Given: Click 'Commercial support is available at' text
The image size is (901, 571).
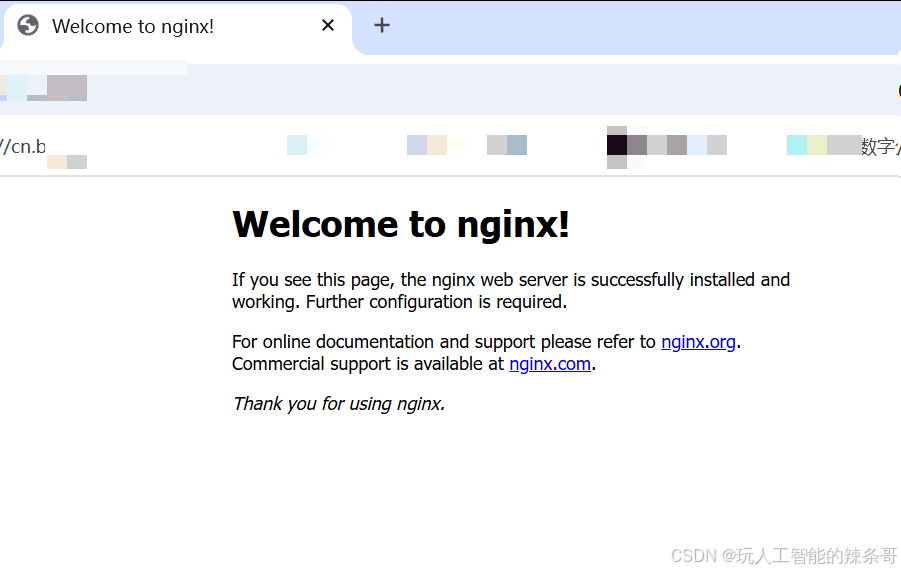Looking at the screenshot, I should click(x=368, y=364).
